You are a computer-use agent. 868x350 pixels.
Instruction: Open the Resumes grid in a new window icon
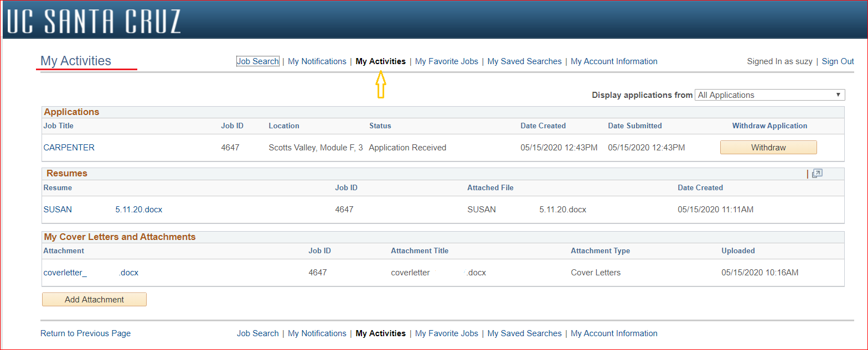817,174
